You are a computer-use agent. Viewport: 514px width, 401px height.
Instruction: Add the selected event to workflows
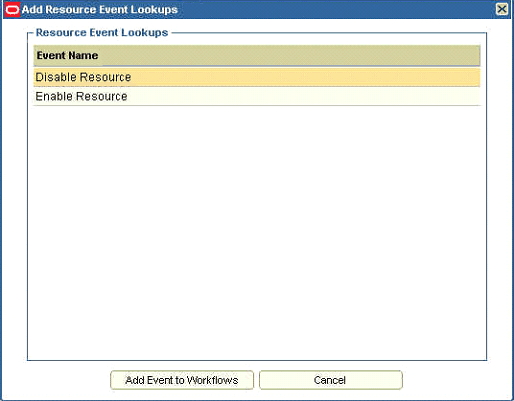click(182, 380)
